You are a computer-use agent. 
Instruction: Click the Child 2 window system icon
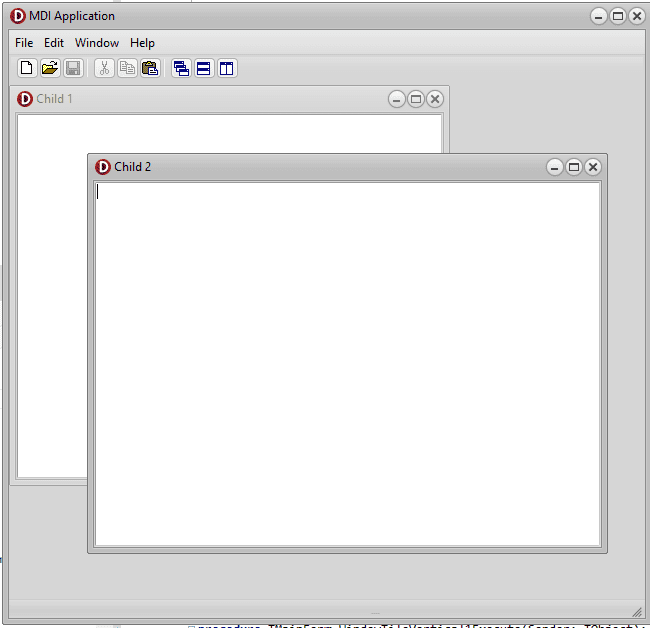(x=103, y=167)
